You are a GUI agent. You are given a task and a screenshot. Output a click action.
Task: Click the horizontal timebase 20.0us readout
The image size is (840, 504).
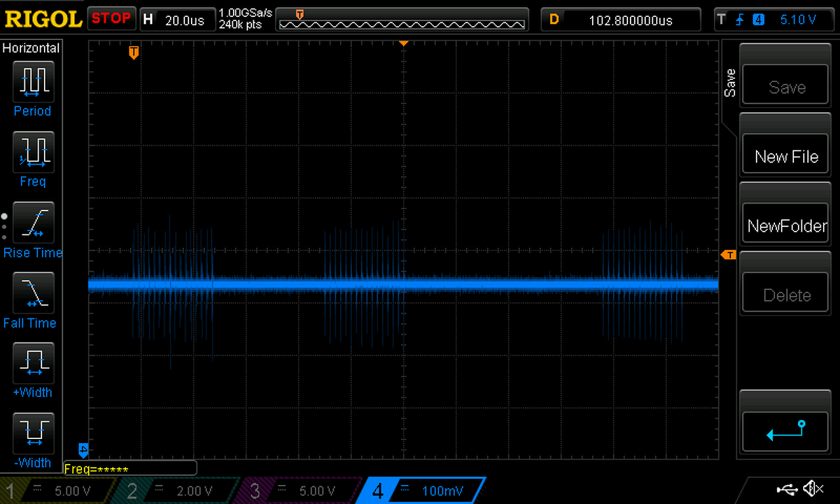click(x=184, y=20)
